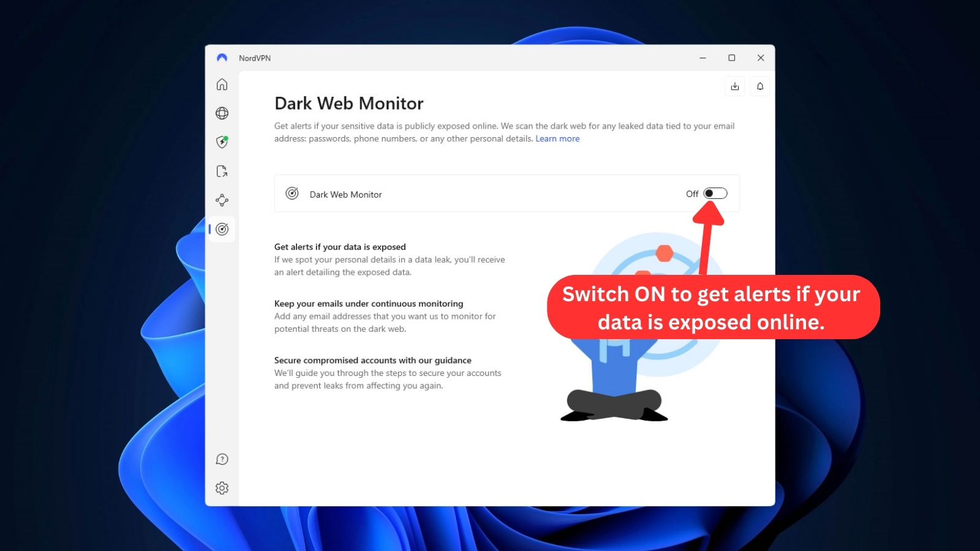
Task: Open the Meshnet nodes icon
Action: (x=222, y=200)
